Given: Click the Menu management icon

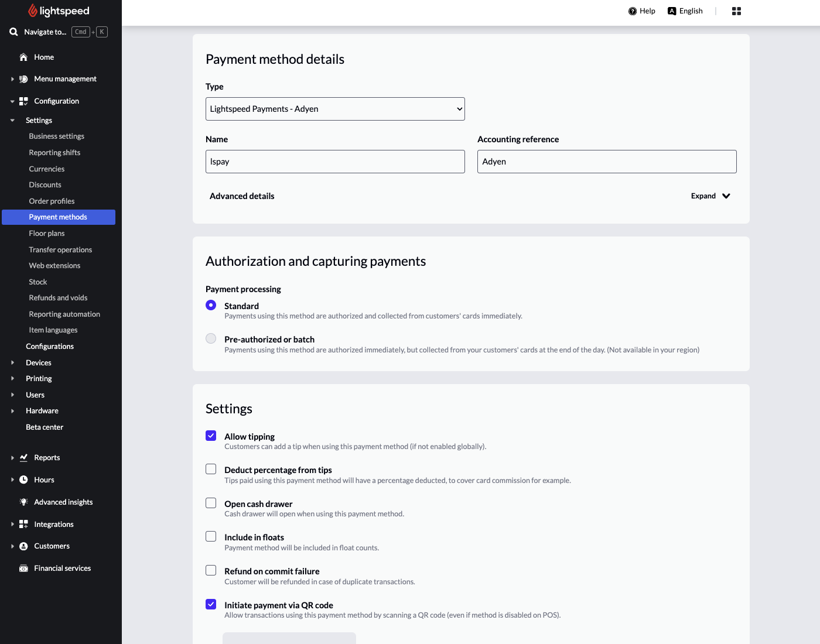Looking at the screenshot, I should [x=23, y=79].
